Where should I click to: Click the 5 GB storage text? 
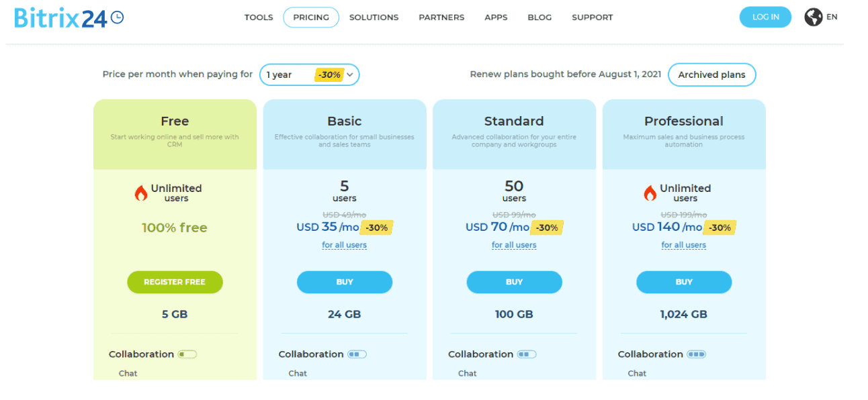(x=175, y=314)
